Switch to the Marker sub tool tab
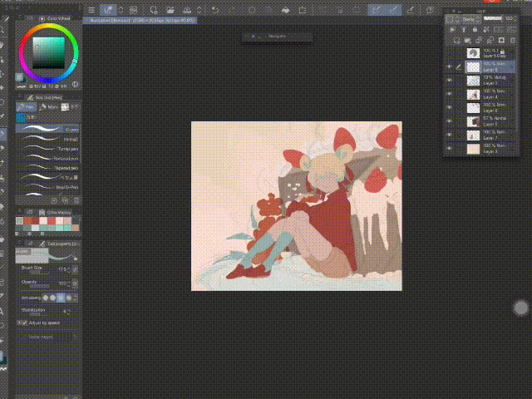The width and height of the screenshot is (532, 399). point(48,107)
